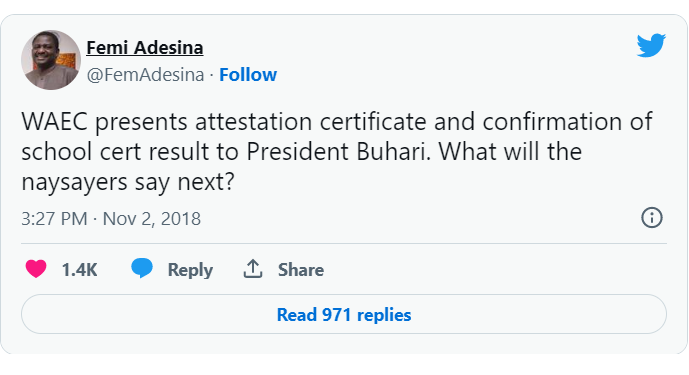Image resolution: width=689 pixels, height=375 pixels.
Task: Click the Nov 2, 2018 date
Action: (152, 218)
